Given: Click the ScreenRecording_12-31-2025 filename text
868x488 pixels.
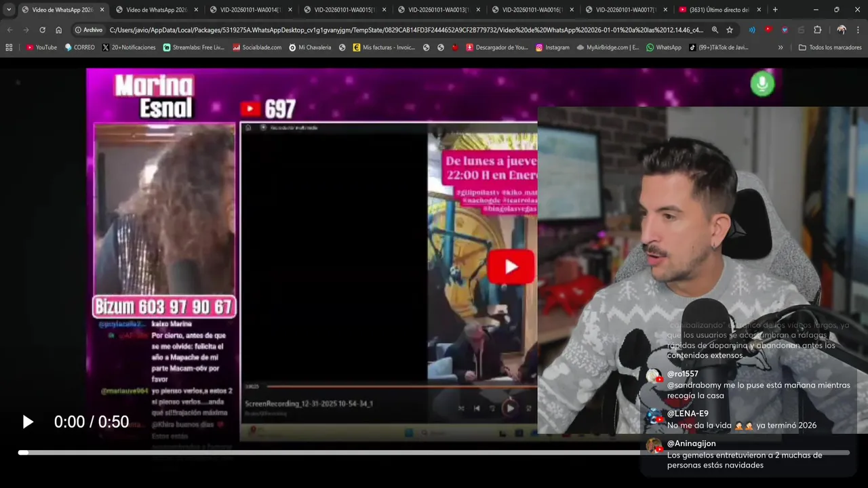Looking at the screenshot, I should click(309, 404).
